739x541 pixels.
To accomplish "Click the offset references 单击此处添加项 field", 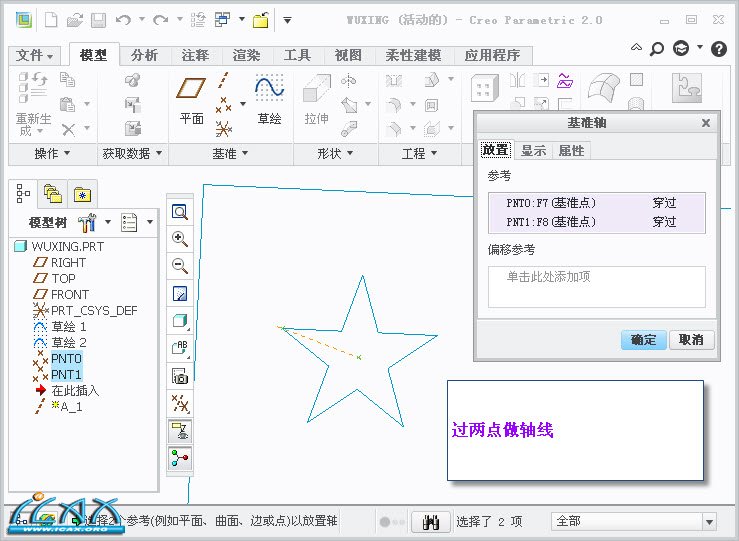I will [x=596, y=285].
